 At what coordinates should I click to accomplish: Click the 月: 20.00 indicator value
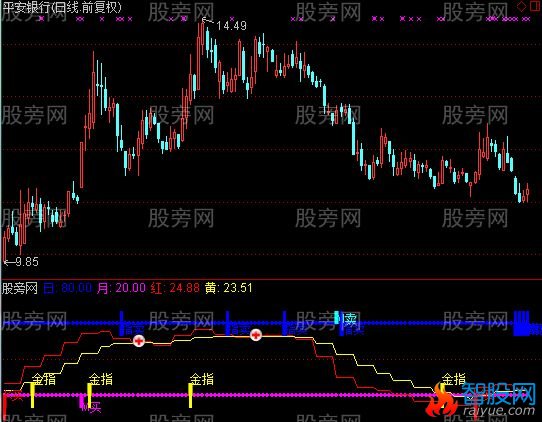click(x=121, y=288)
